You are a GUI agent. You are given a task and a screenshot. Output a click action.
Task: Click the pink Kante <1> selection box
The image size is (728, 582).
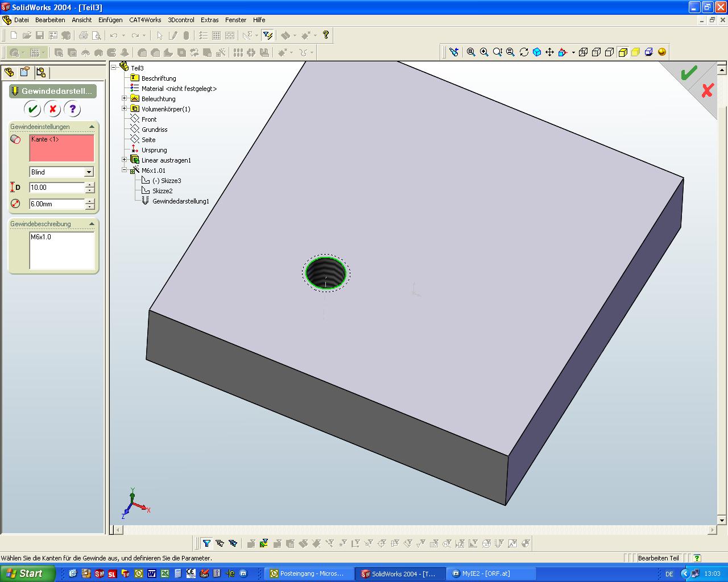click(61, 148)
